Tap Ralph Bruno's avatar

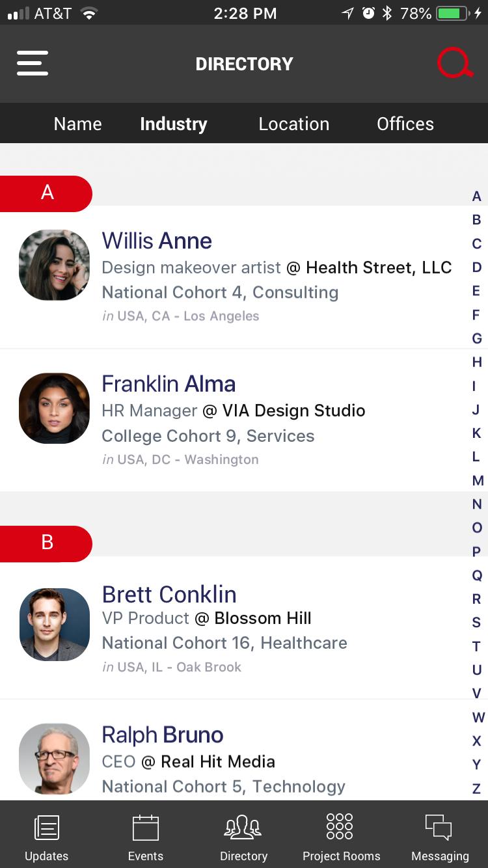pos(55,759)
